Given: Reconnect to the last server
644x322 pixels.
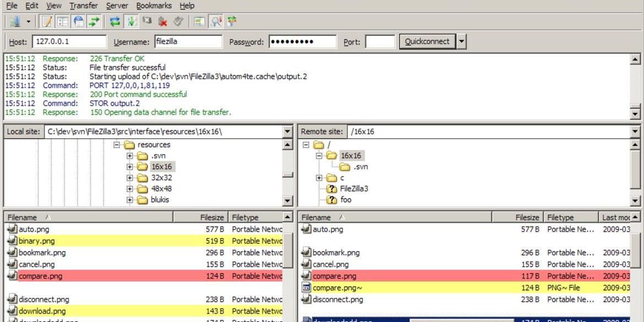Looking at the screenshot, I should pyautogui.click(x=178, y=21).
